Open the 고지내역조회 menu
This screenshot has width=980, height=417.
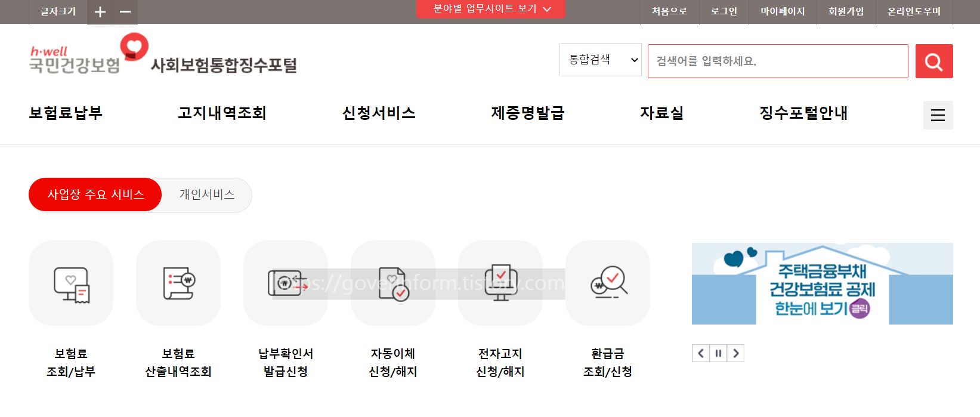222,113
